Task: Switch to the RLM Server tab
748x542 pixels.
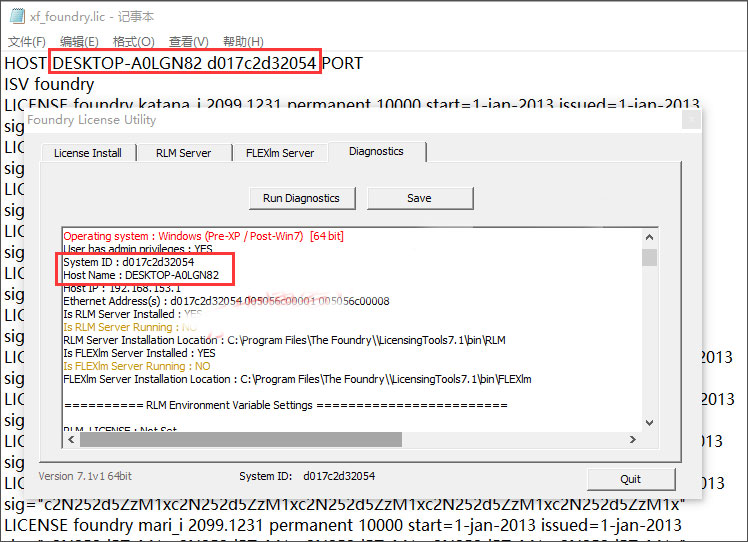Action: (184, 153)
